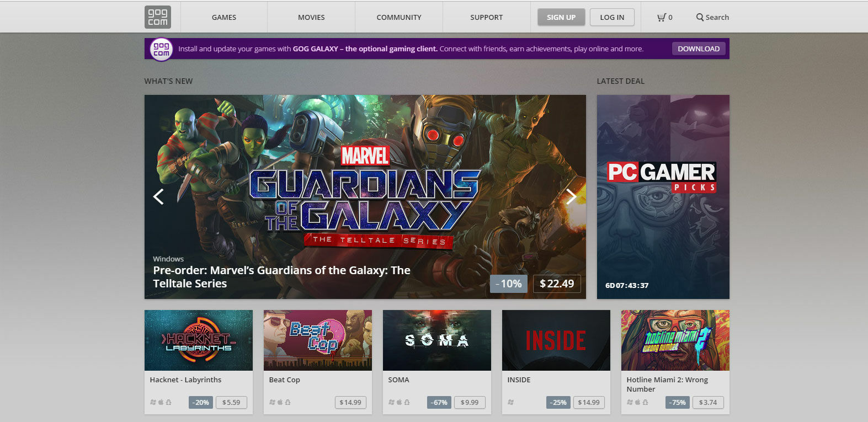The width and height of the screenshot is (868, 422).
Task: Open Beat Cop cover image
Action: [x=318, y=340]
